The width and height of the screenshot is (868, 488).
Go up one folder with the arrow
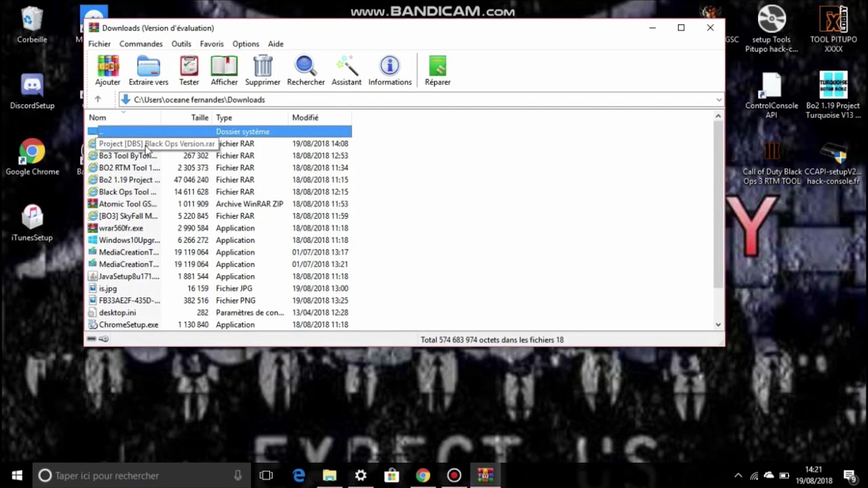98,100
